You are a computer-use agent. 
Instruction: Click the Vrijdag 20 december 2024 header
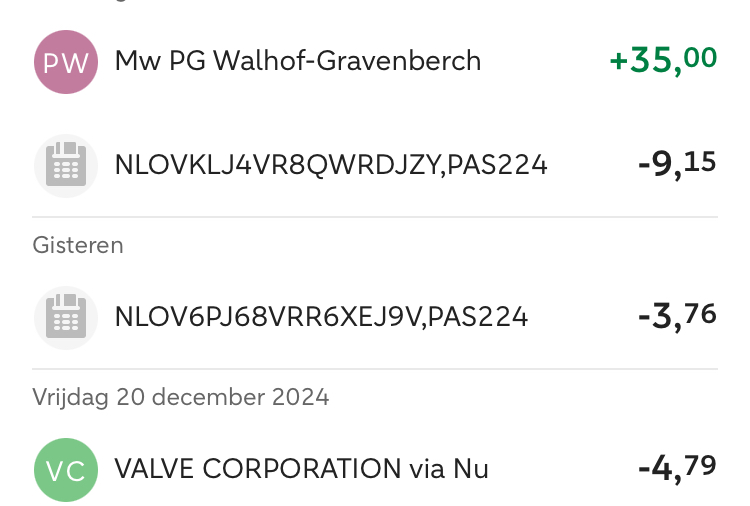pos(180,397)
